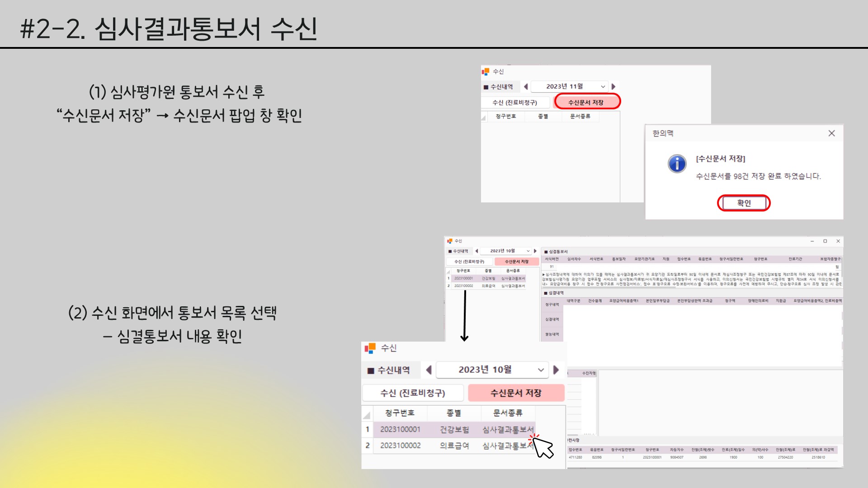
Task: Click right arrow beside enlarged 2023년 10월
Action: point(556,370)
